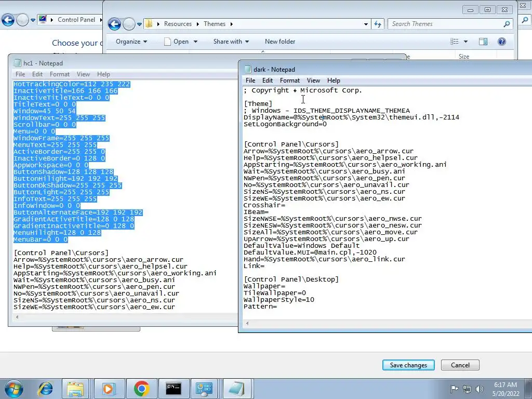Open Share with dropdown menu
The height and width of the screenshot is (399, 532).
click(x=231, y=42)
